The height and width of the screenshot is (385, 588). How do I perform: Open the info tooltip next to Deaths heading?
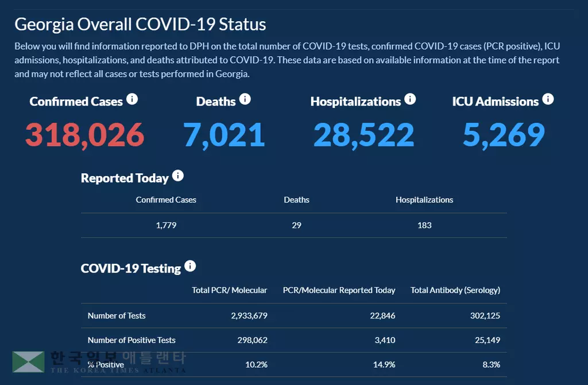tap(245, 99)
